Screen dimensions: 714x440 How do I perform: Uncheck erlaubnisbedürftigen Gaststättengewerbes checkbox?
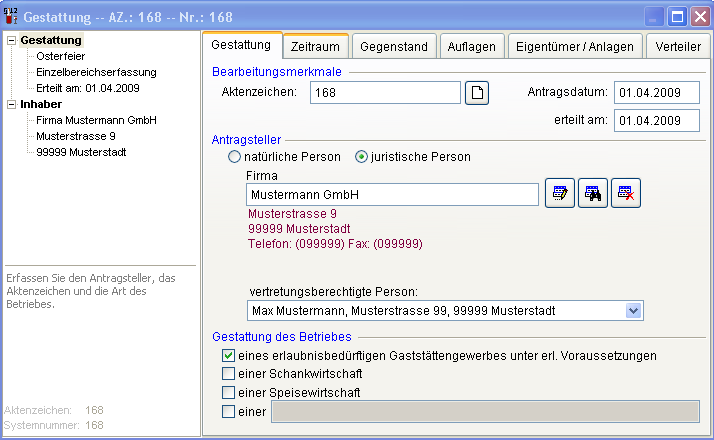(x=228, y=356)
